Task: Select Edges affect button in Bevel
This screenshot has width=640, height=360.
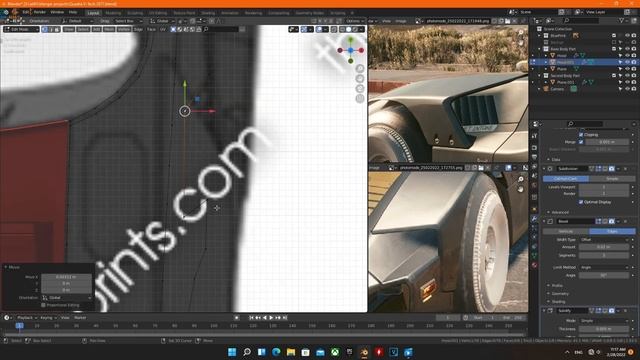Action: (612, 231)
